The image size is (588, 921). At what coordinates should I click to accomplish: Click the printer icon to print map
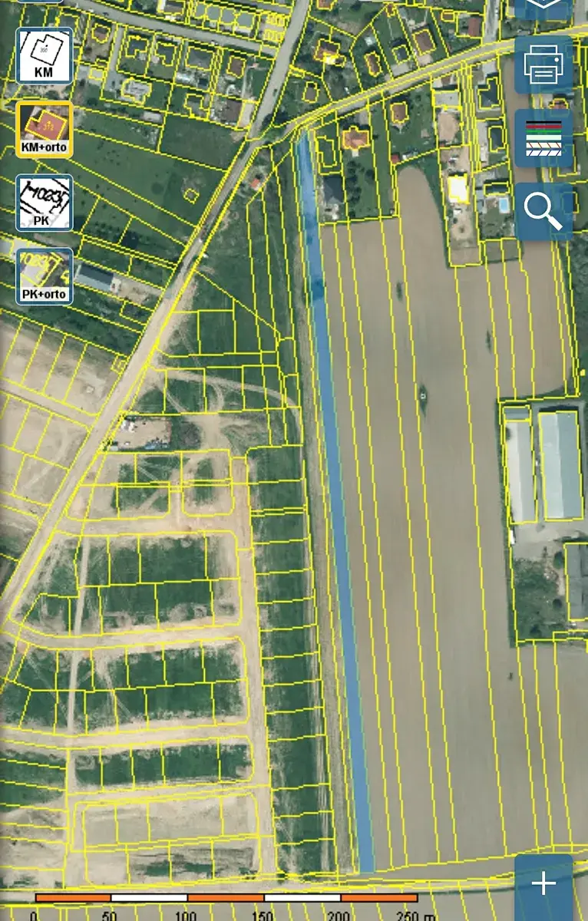pos(543,65)
